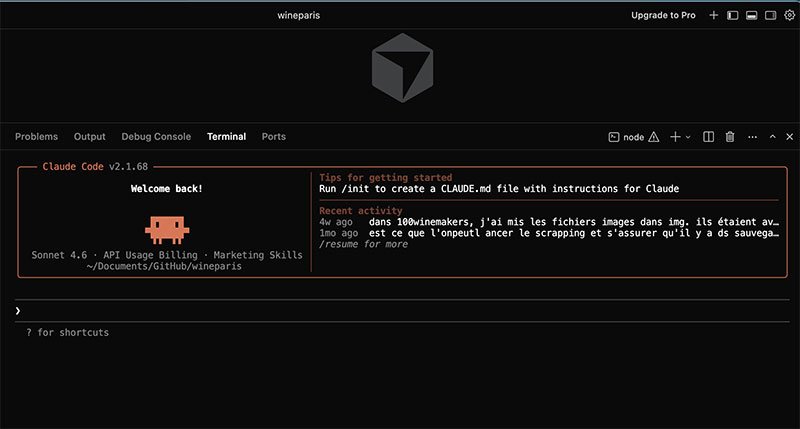Click Upgrade to Pro
This screenshot has height=429, width=800.
663,16
